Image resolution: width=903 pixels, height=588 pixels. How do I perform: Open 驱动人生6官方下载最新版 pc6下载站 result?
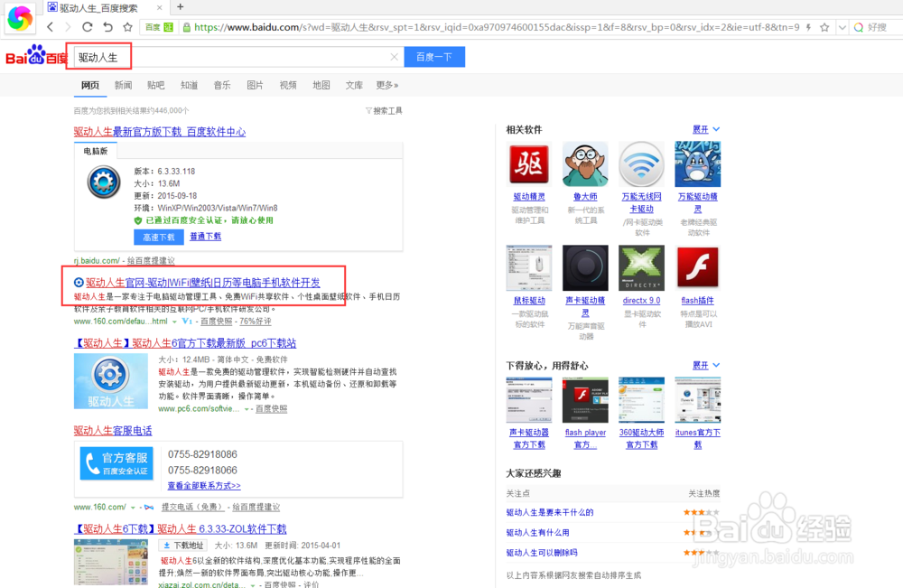pos(185,343)
